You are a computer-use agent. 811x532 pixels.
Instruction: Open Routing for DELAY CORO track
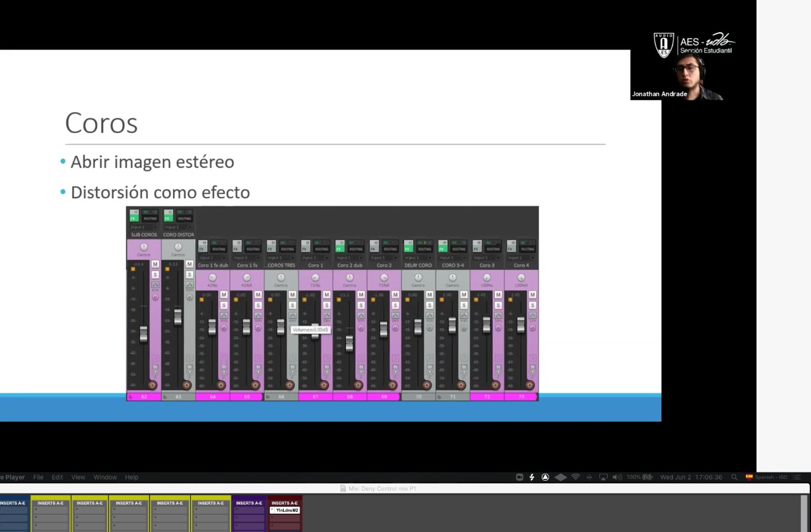425,249
